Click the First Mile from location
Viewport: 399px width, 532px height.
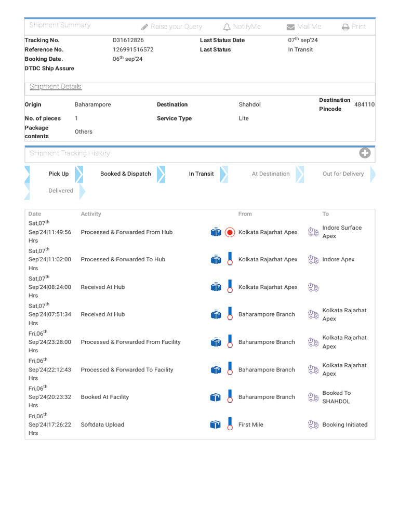pyautogui.click(x=251, y=424)
